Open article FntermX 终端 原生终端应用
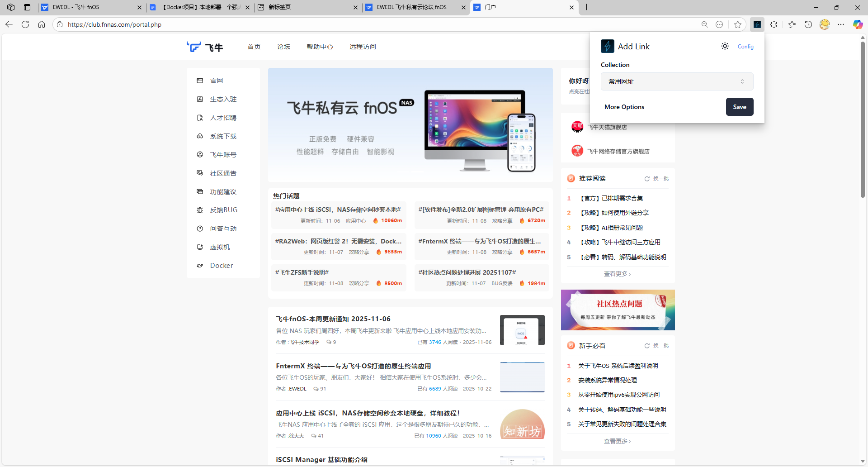This screenshot has width=868, height=467. 354,366
